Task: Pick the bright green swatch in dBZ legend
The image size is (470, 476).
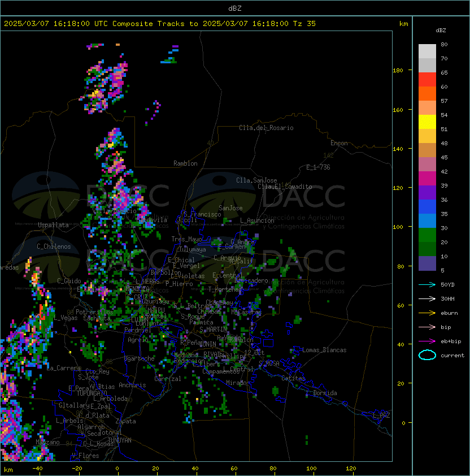Action: click(x=427, y=235)
